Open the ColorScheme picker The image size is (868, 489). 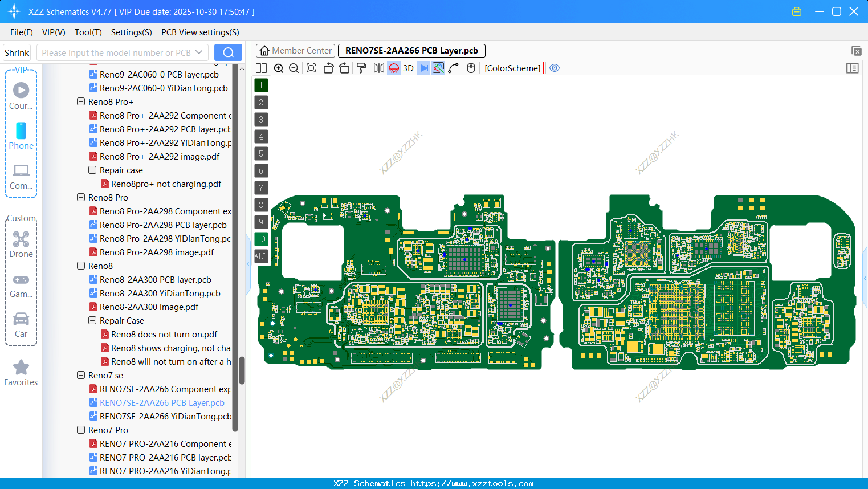pyautogui.click(x=512, y=68)
